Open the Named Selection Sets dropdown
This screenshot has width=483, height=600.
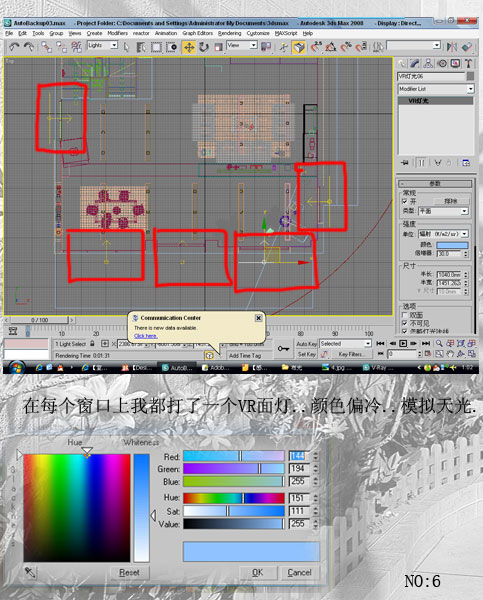tap(414, 46)
